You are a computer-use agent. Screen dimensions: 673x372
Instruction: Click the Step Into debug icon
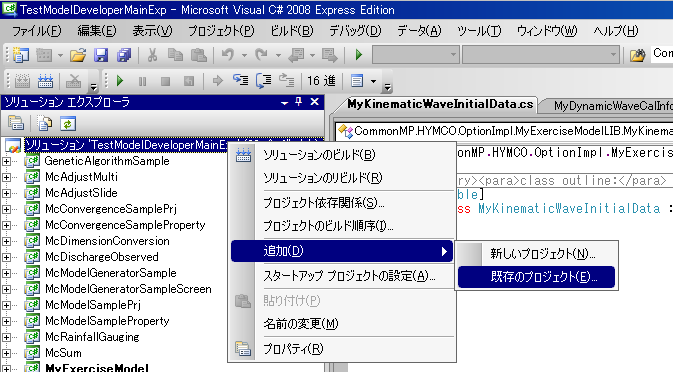click(x=240, y=80)
